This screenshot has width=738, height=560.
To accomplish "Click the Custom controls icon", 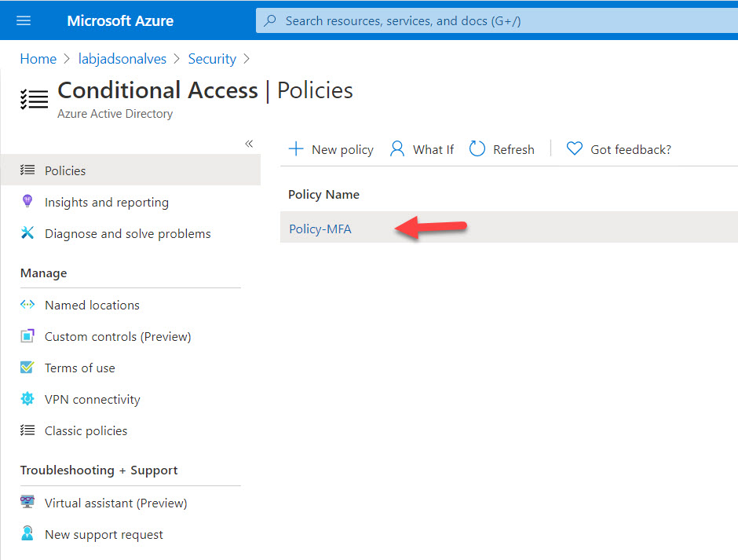I will (x=27, y=336).
